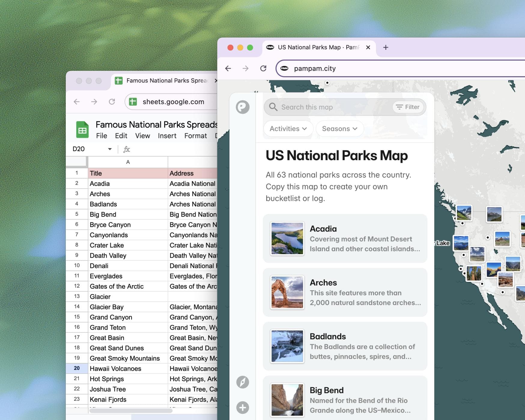Reload the pampam.city page

coord(263,68)
